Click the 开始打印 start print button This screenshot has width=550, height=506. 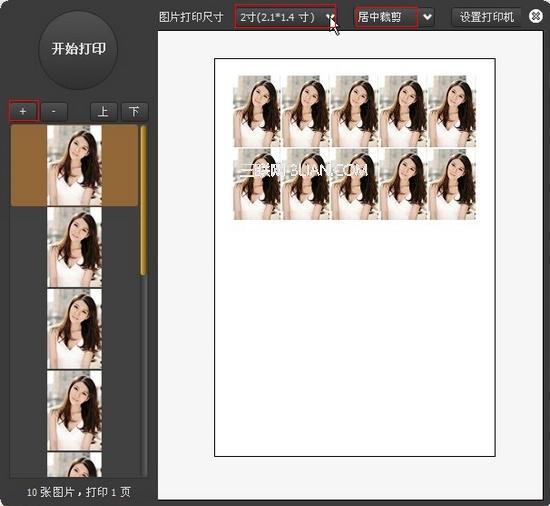(78, 49)
